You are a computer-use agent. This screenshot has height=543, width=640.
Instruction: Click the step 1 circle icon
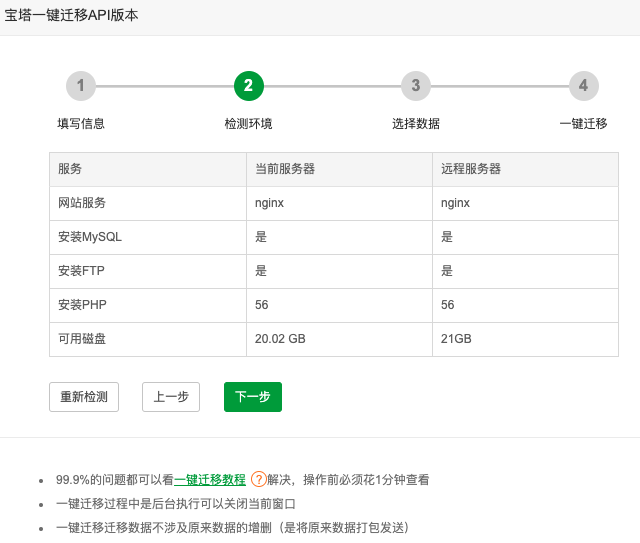(81, 86)
